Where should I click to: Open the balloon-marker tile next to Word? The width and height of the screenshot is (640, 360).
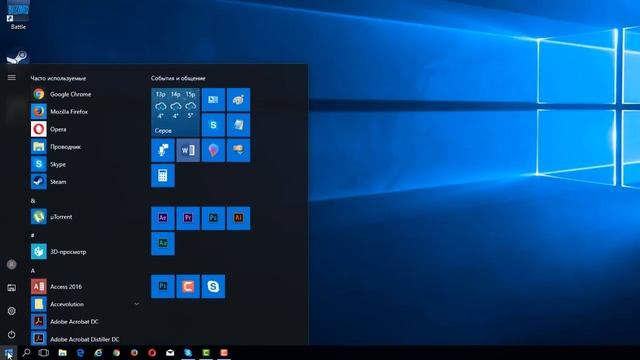coord(213,150)
